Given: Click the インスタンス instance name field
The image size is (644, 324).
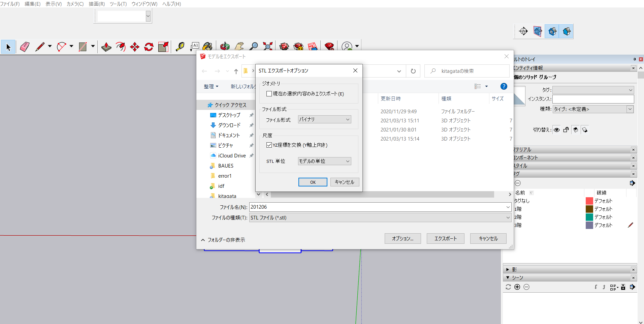Looking at the screenshot, I should click(x=593, y=99).
